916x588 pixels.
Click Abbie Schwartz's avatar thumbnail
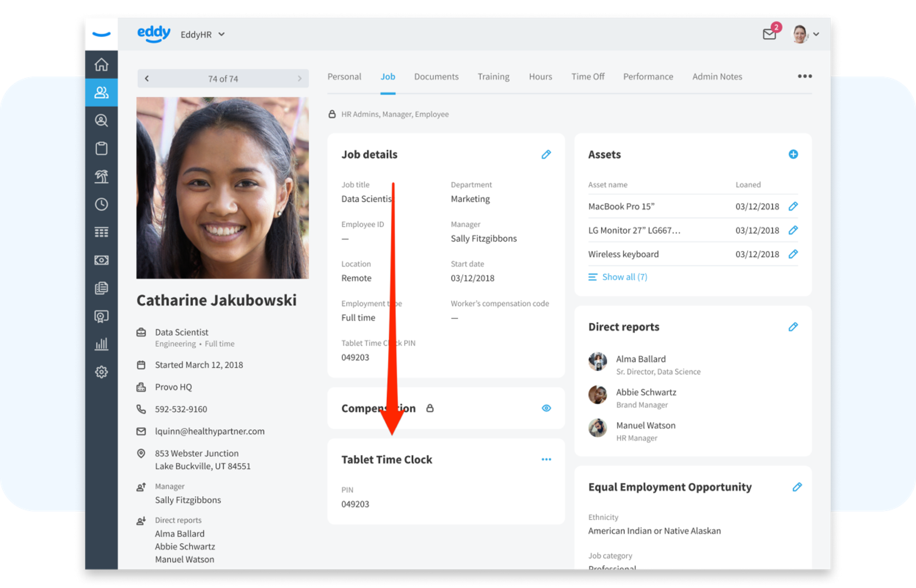point(598,394)
